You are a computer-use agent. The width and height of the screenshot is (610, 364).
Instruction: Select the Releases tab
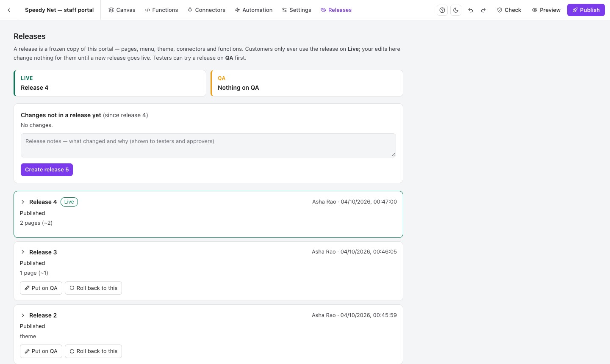click(x=336, y=10)
